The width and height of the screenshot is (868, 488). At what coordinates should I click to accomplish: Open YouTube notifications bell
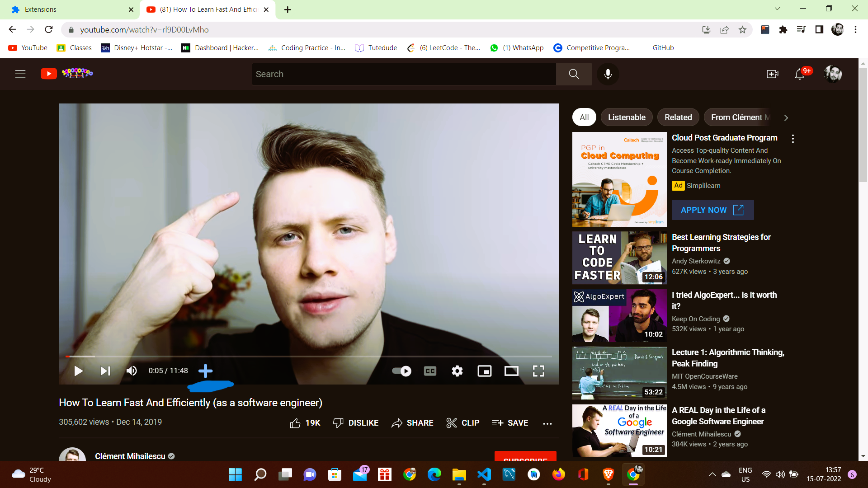tap(800, 74)
